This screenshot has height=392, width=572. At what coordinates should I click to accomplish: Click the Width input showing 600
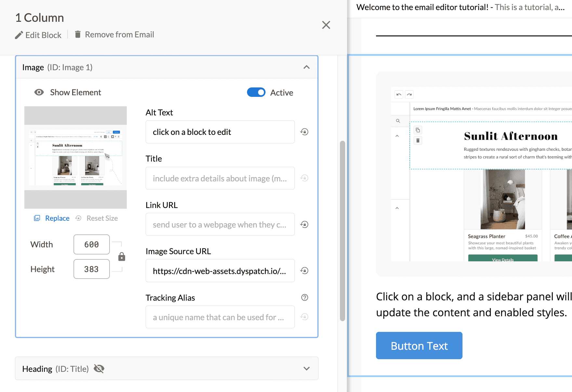coord(91,244)
